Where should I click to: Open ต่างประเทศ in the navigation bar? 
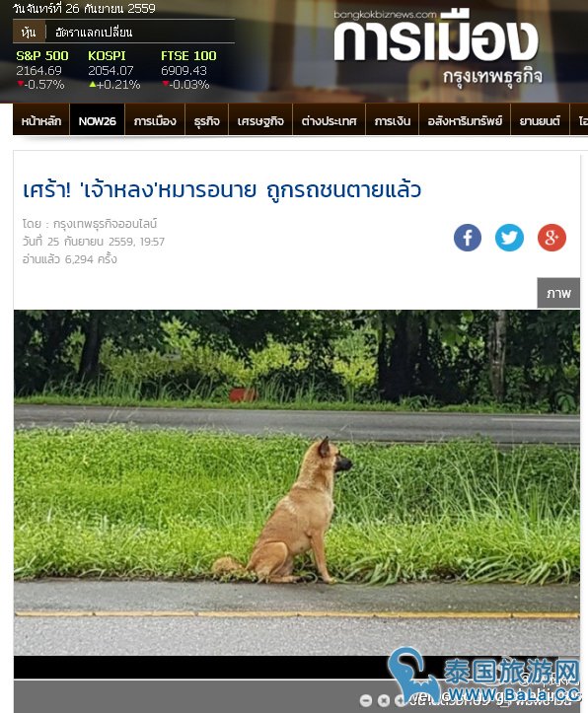[x=329, y=120]
